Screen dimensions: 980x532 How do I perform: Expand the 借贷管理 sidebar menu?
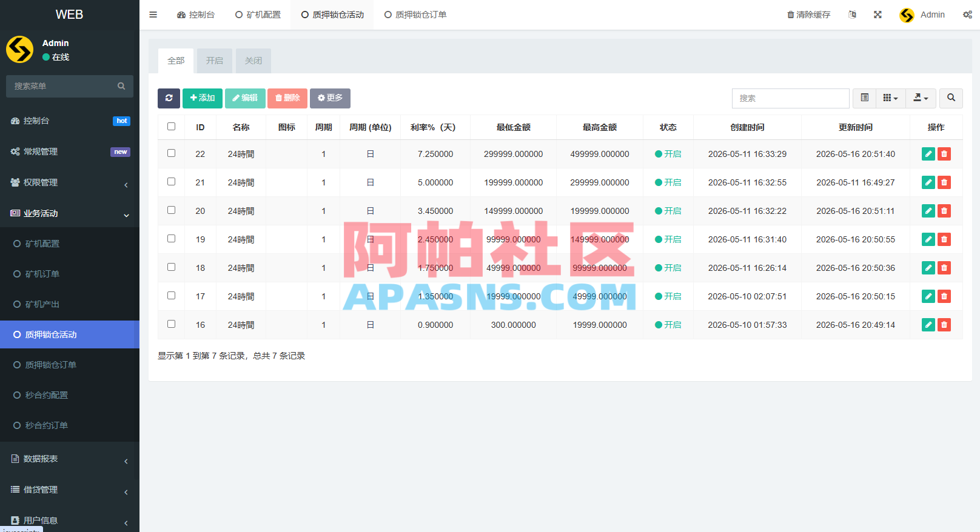coord(70,490)
